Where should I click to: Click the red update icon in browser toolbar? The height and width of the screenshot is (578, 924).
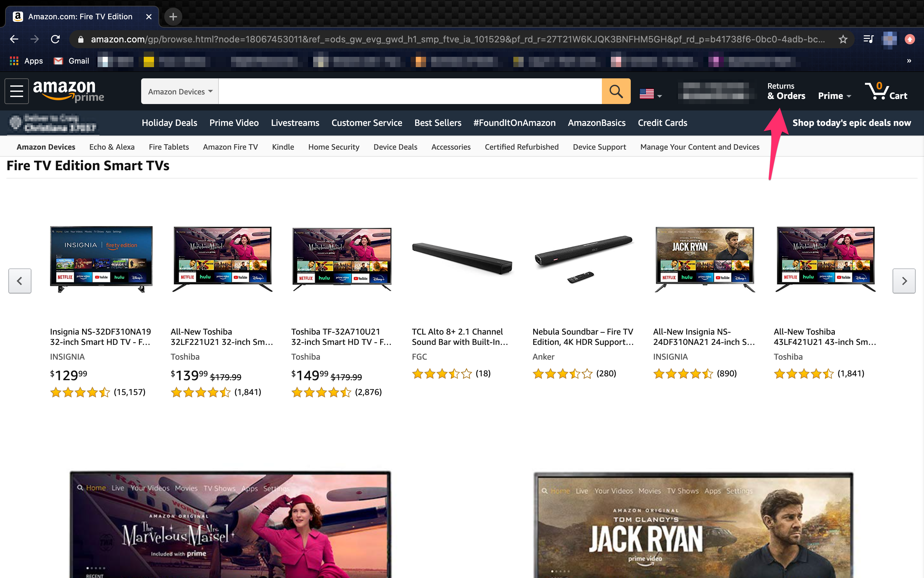[x=910, y=39]
